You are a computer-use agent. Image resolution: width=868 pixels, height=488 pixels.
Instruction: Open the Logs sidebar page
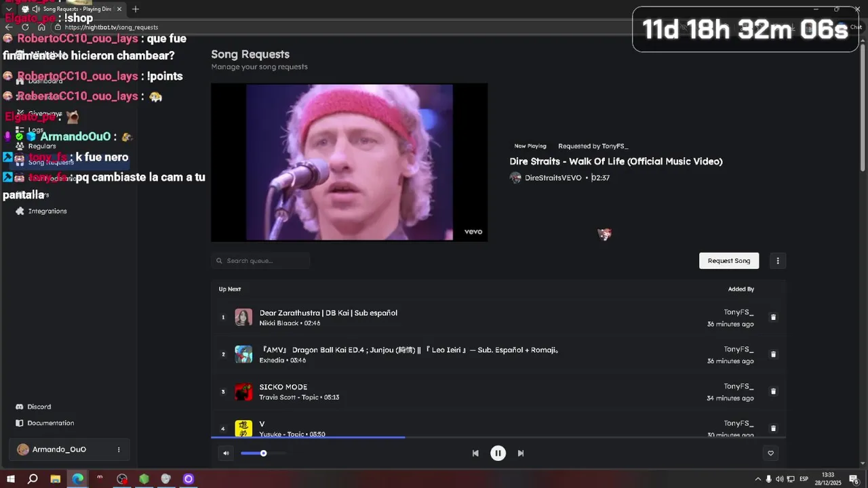[x=36, y=129]
